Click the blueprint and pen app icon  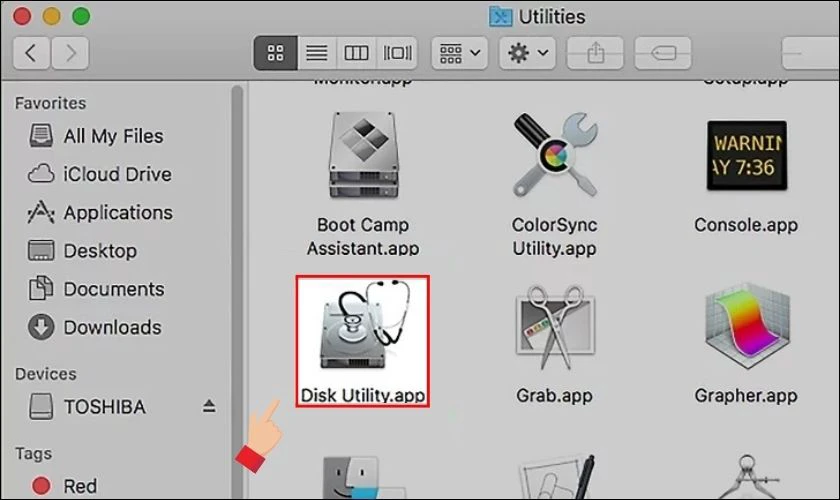(557, 477)
